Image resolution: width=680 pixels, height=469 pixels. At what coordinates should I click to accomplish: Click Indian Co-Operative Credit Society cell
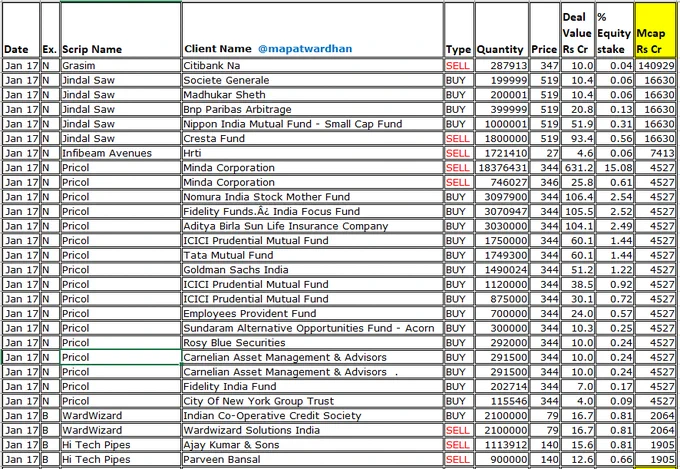click(x=313, y=416)
